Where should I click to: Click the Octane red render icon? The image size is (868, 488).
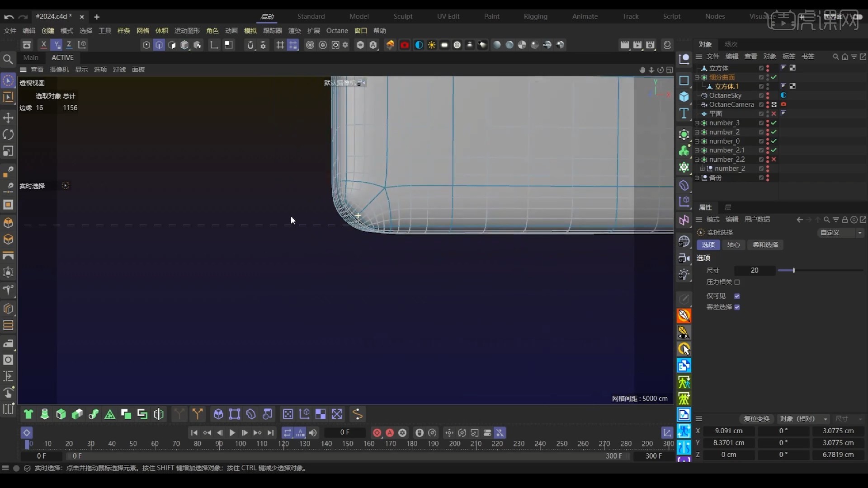tap(405, 45)
